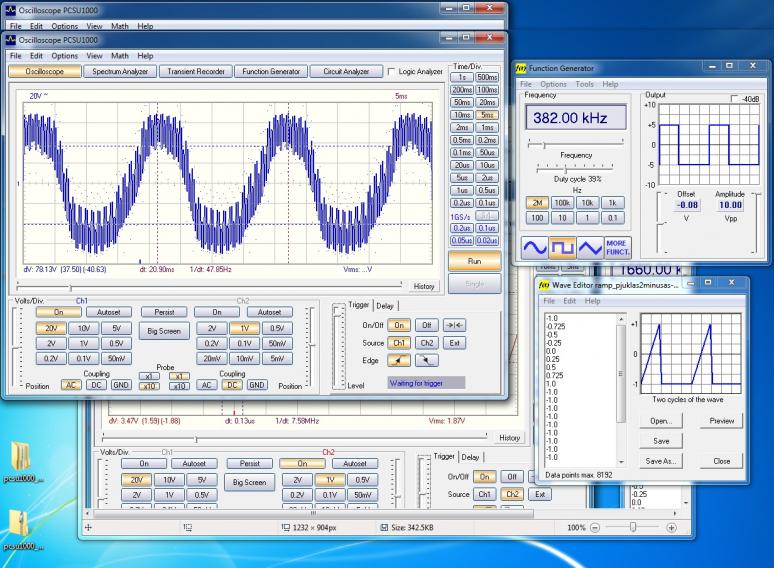Select the square wave icon in Function Generator
Screen dimensions: 774x568
pos(563,247)
